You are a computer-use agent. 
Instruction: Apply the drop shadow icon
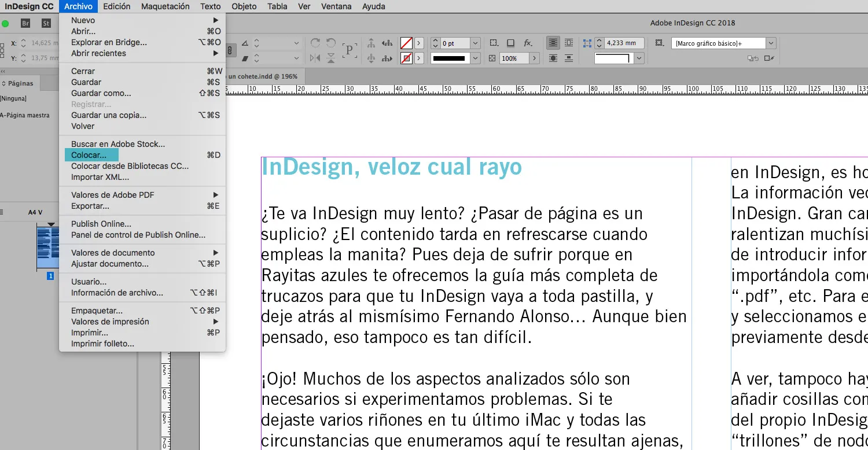click(x=510, y=43)
